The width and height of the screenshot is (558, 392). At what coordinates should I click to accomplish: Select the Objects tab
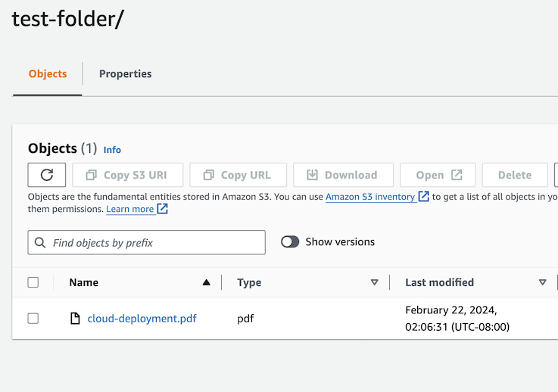click(x=48, y=74)
